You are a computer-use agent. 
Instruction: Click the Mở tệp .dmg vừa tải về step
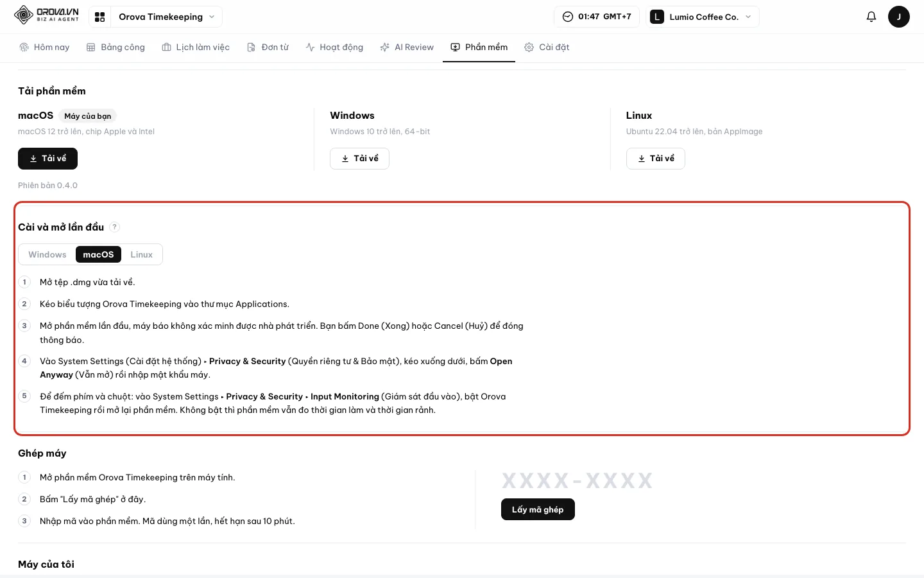coord(87,282)
